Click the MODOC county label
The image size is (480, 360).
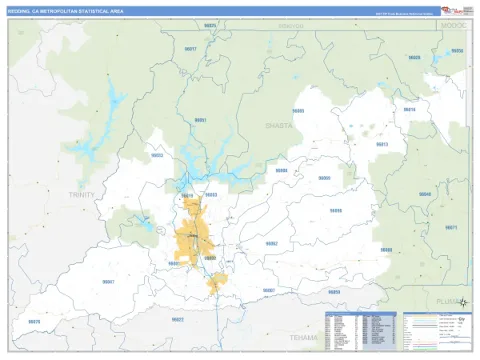click(454, 25)
